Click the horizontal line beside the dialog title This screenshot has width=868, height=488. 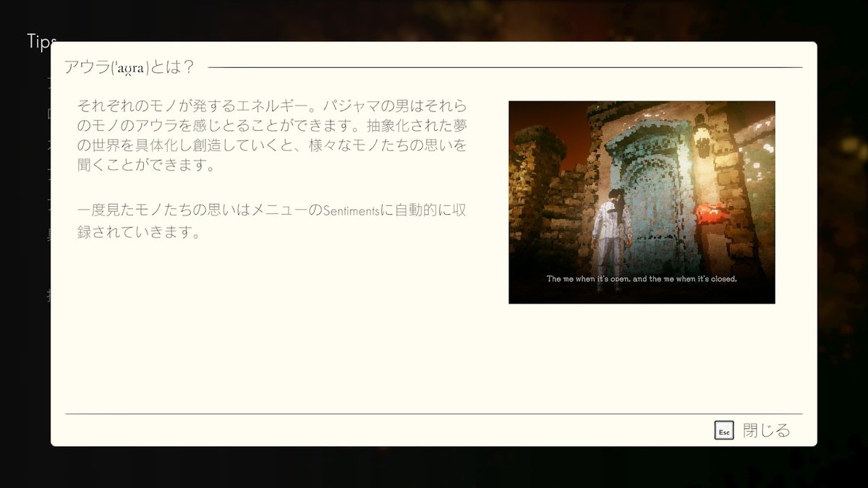[506, 67]
